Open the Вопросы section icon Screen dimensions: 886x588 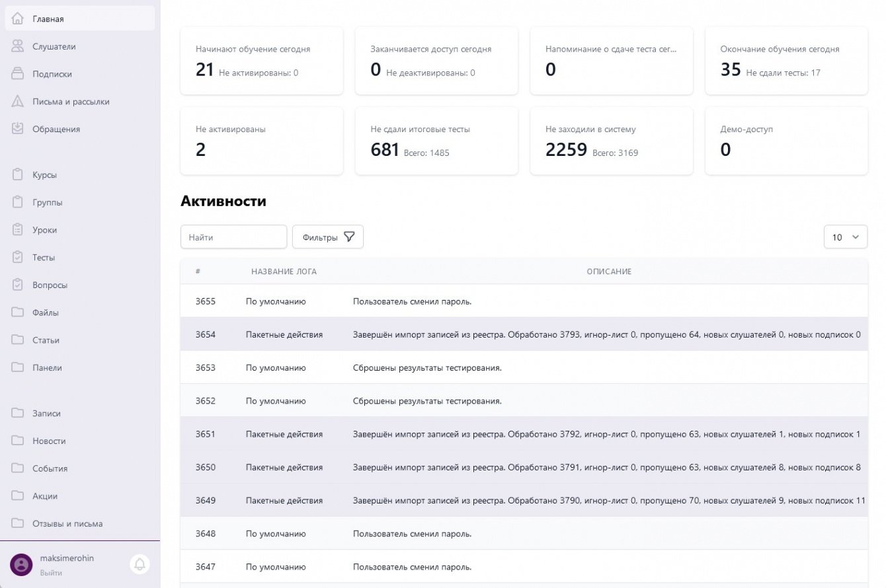click(19, 285)
